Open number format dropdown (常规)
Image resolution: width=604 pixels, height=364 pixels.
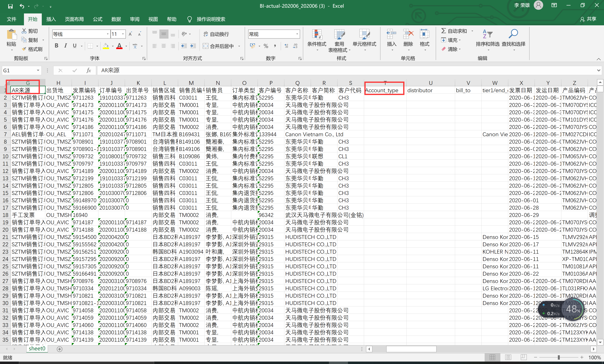tap(297, 34)
